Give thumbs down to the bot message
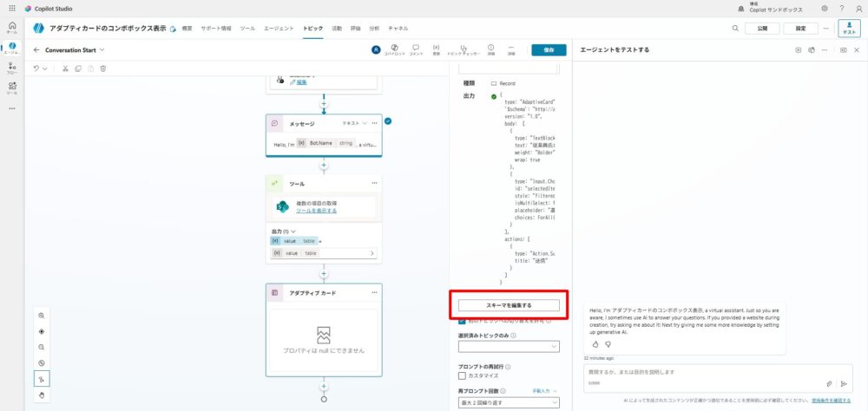The width and height of the screenshot is (868, 411). click(x=608, y=344)
